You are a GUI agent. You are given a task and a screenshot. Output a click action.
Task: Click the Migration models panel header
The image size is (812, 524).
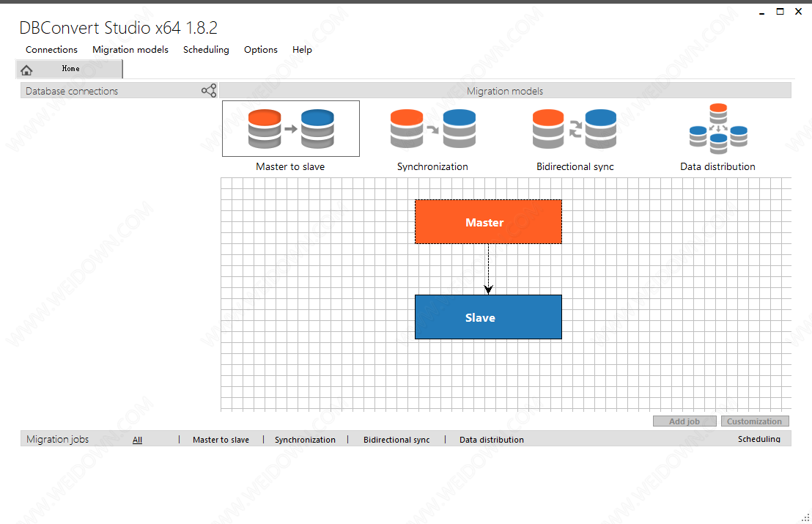pos(505,91)
